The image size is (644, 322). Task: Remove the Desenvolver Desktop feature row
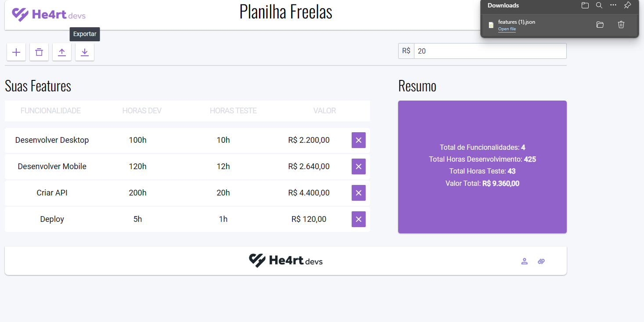(x=358, y=140)
